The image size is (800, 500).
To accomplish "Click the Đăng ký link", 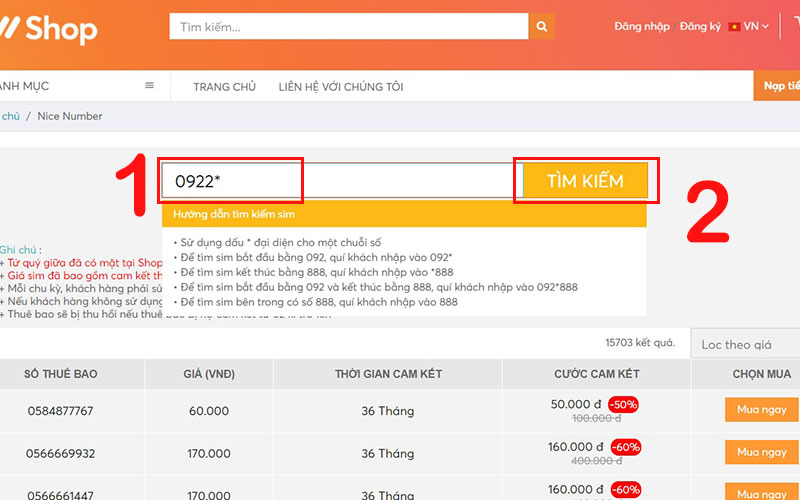I will pos(700,27).
